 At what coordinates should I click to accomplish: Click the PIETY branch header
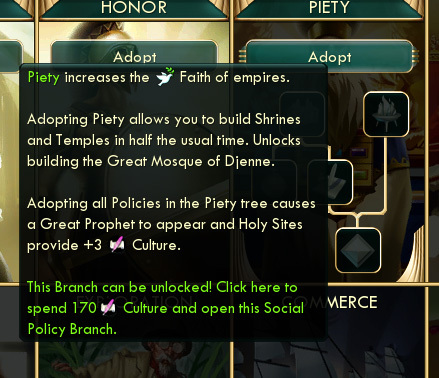329,8
